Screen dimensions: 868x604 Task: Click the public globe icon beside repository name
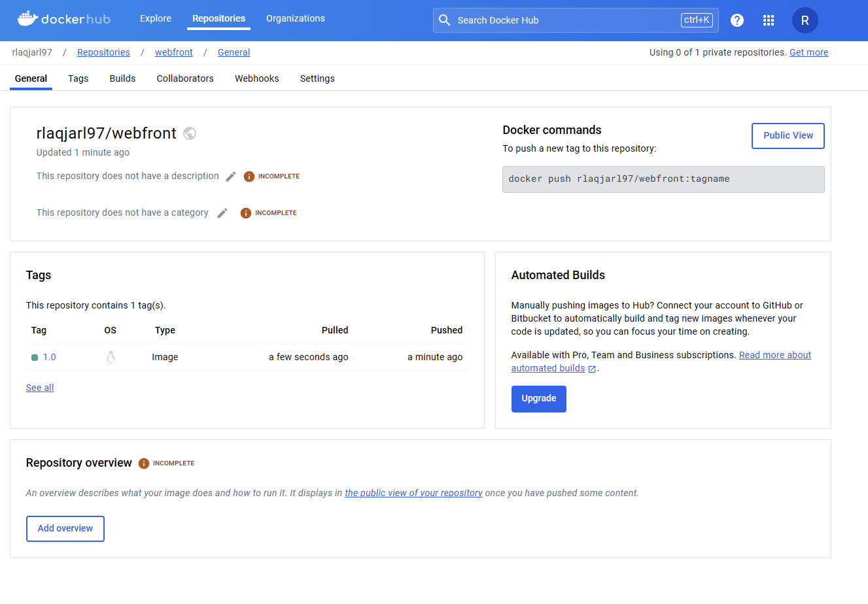tap(190, 133)
